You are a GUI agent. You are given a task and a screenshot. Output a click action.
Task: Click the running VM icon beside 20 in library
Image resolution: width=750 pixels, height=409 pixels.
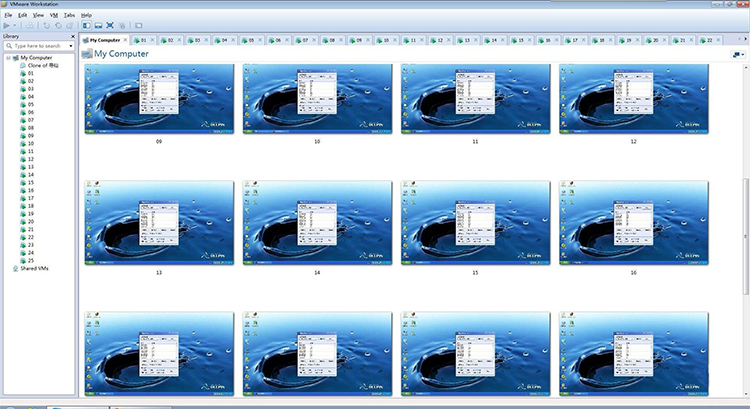point(23,222)
